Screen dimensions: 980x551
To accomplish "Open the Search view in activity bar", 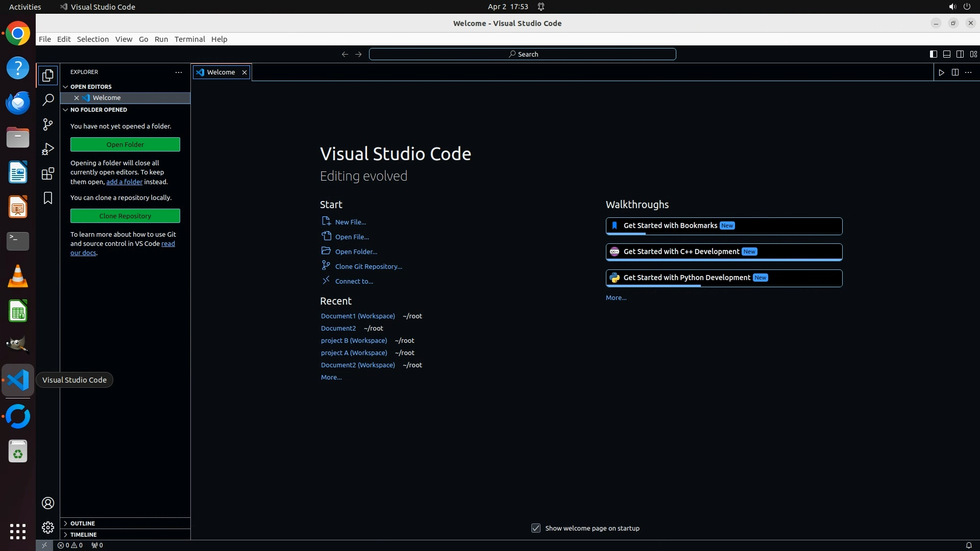I will 48,100.
